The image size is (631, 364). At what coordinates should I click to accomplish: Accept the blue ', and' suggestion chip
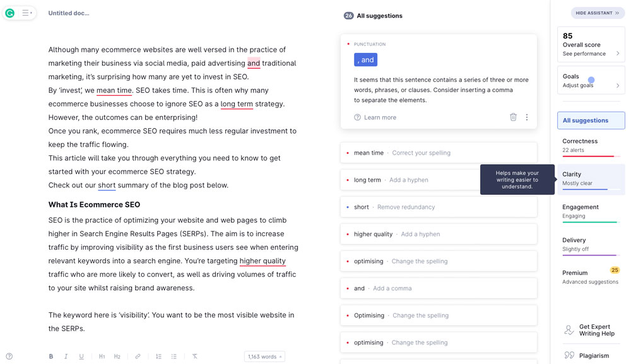coord(365,59)
